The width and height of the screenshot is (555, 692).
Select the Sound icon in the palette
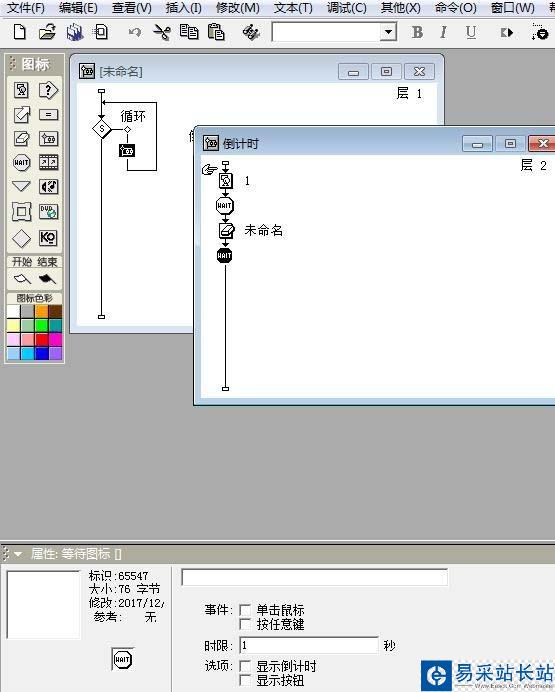coord(48,186)
